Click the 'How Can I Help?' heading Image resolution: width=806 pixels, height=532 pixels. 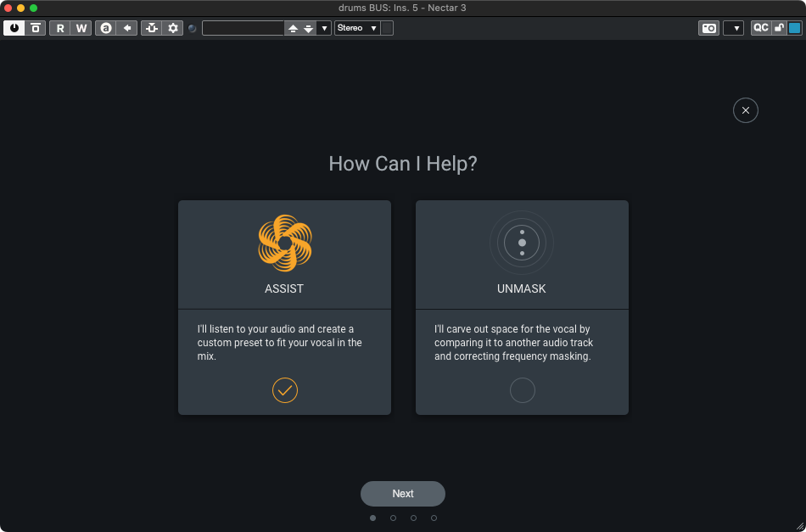(x=403, y=164)
